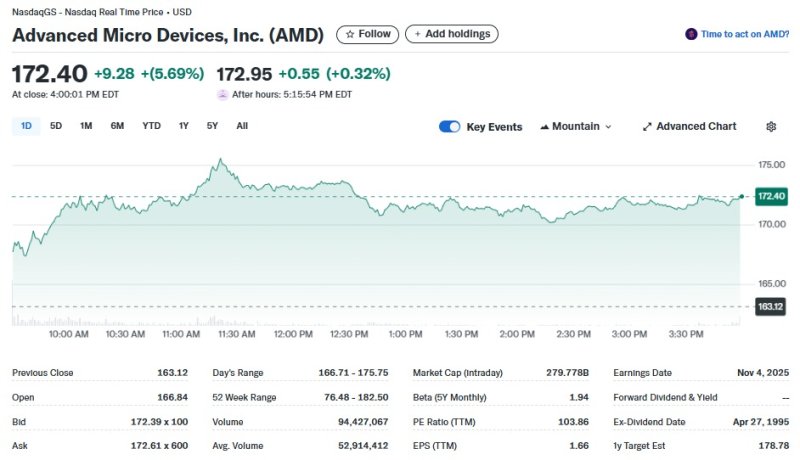Screen dimensions: 800x460
Task: Switch chart to 5Y range
Action: click(x=212, y=126)
